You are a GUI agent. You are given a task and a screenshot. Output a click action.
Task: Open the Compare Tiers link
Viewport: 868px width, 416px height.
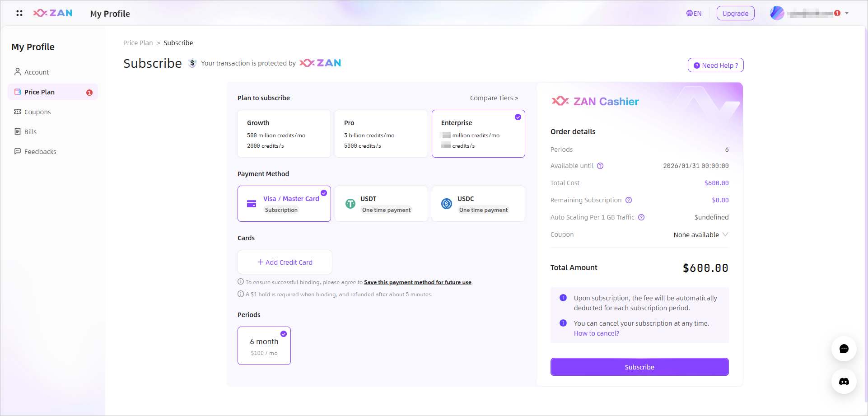point(494,98)
